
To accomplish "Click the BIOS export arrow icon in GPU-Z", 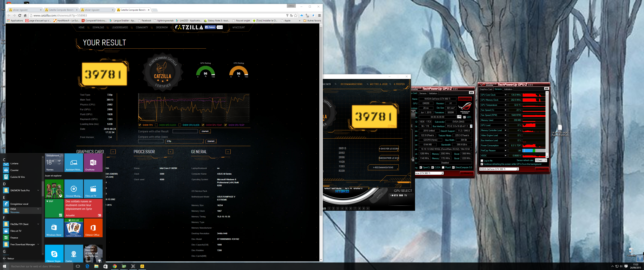I will pos(459,117).
